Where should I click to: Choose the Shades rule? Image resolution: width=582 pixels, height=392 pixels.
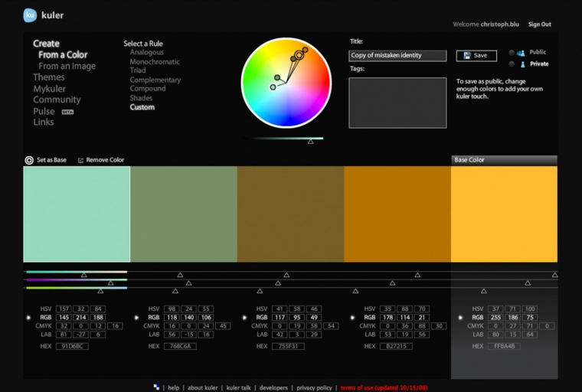[141, 98]
